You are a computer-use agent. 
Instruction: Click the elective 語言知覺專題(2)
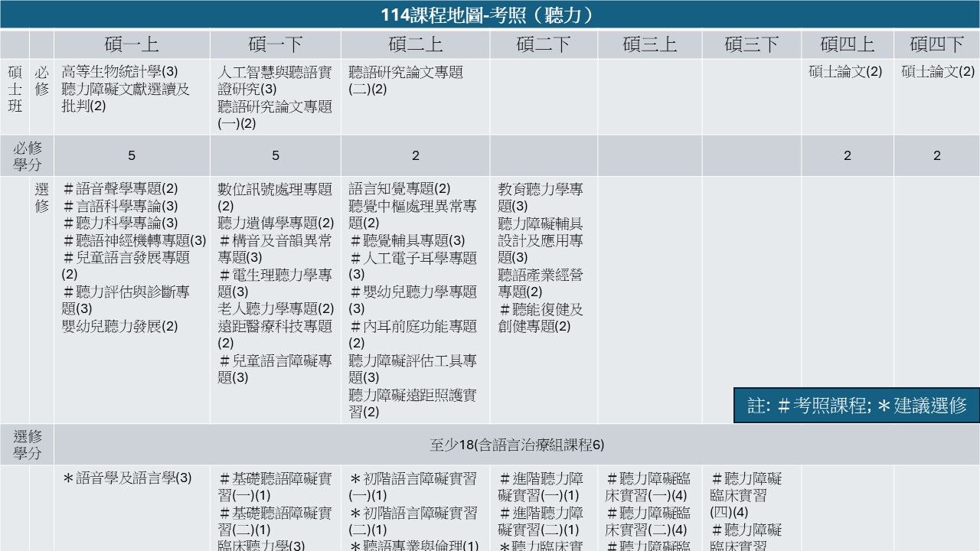(x=400, y=188)
